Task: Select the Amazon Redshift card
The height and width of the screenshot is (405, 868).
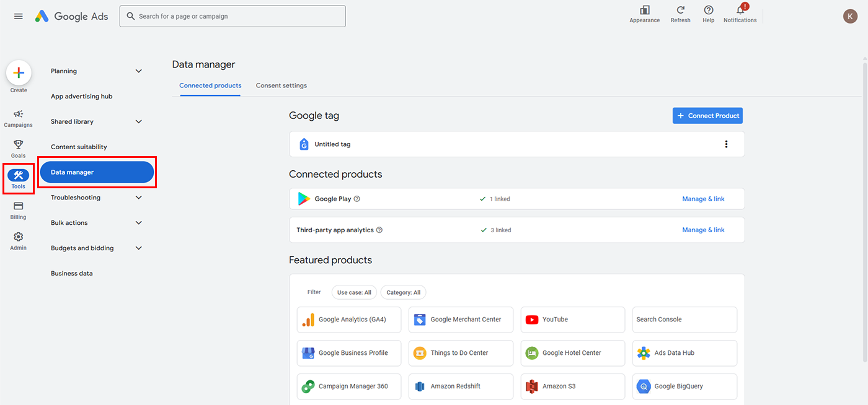Action: (461, 386)
